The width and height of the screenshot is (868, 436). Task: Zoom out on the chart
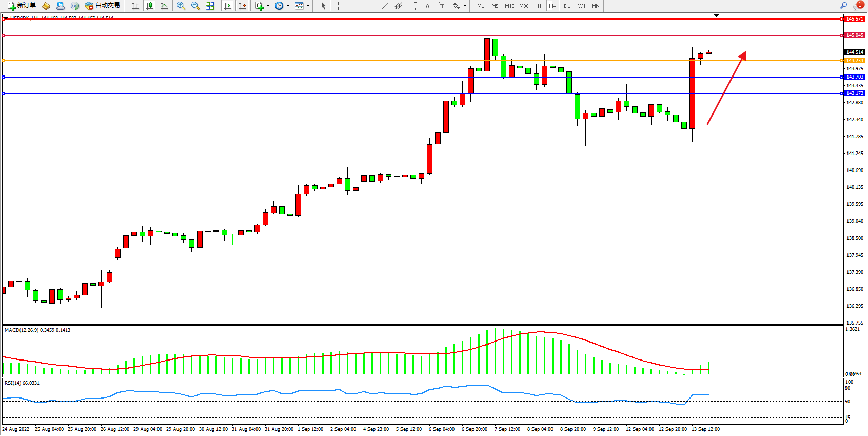(195, 6)
